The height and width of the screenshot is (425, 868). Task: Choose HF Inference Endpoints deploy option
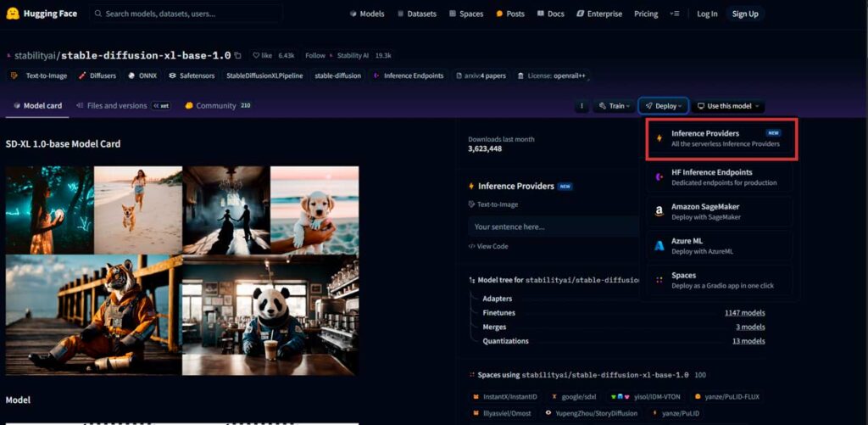click(x=720, y=176)
